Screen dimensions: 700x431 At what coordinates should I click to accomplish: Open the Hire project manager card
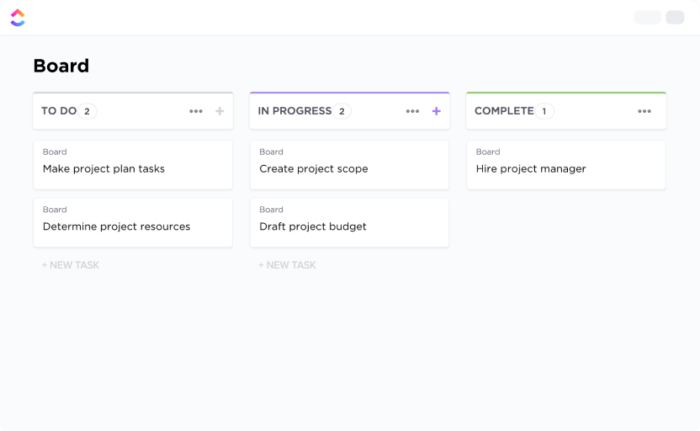coord(566,164)
